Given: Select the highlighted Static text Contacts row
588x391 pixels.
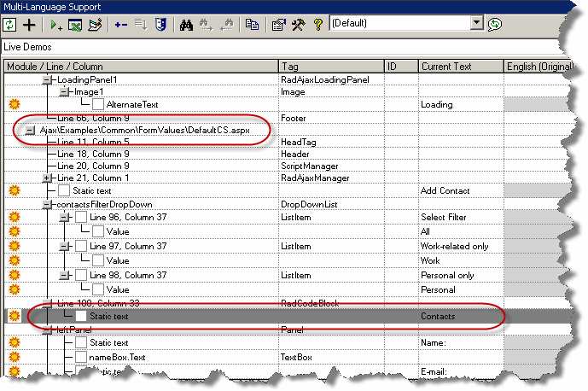Looking at the screenshot, I should pos(256,316).
